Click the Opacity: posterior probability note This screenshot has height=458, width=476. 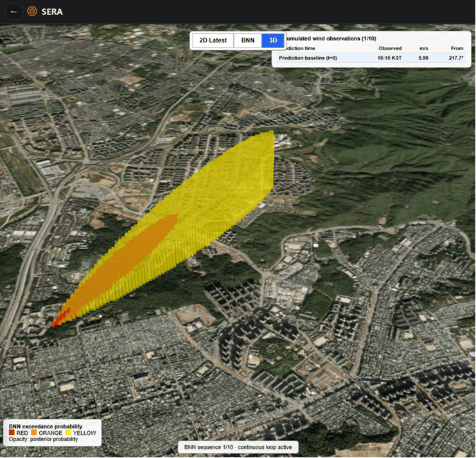[x=43, y=439]
